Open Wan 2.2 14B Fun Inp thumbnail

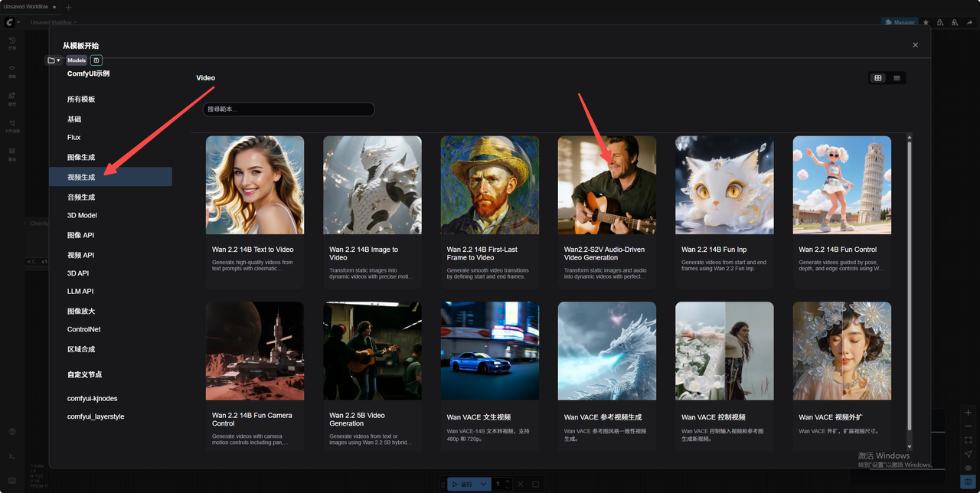[724, 185]
